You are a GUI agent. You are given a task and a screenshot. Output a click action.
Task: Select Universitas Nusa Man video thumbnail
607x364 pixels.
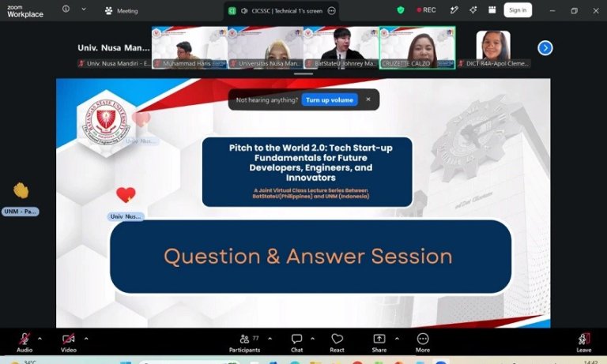266,47
